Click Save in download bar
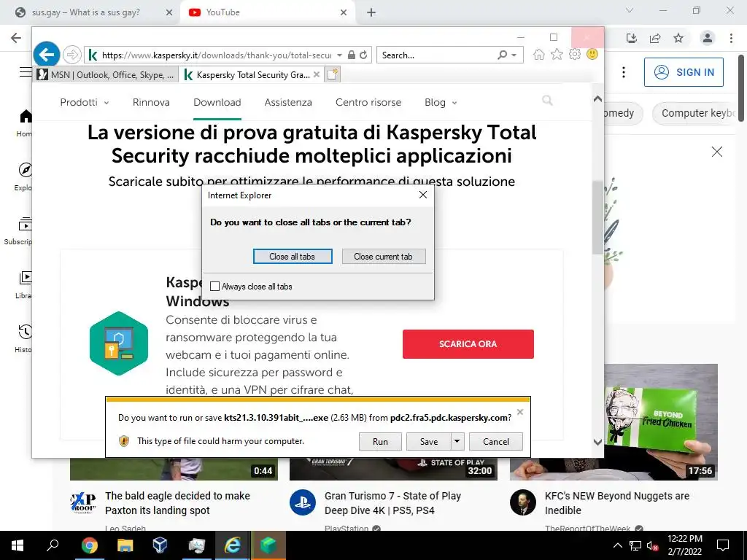This screenshot has height=560, width=747. [x=429, y=441]
